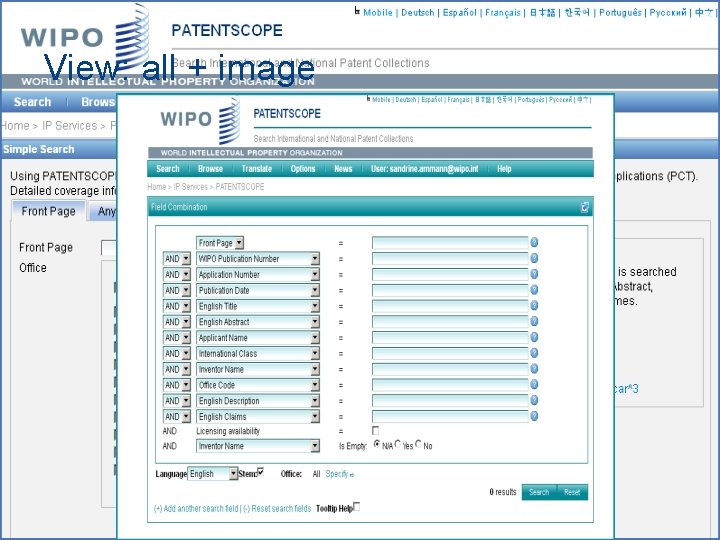Open the AND operator dropdown beside Office Code
The height and width of the screenshot is (540, 720).
point(177,385)
